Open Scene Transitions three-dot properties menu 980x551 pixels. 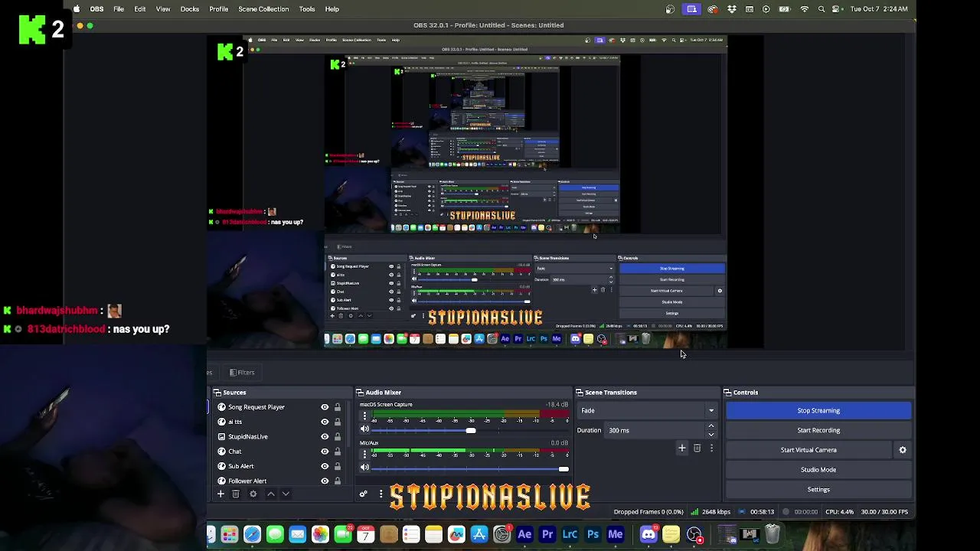[711, 448]
